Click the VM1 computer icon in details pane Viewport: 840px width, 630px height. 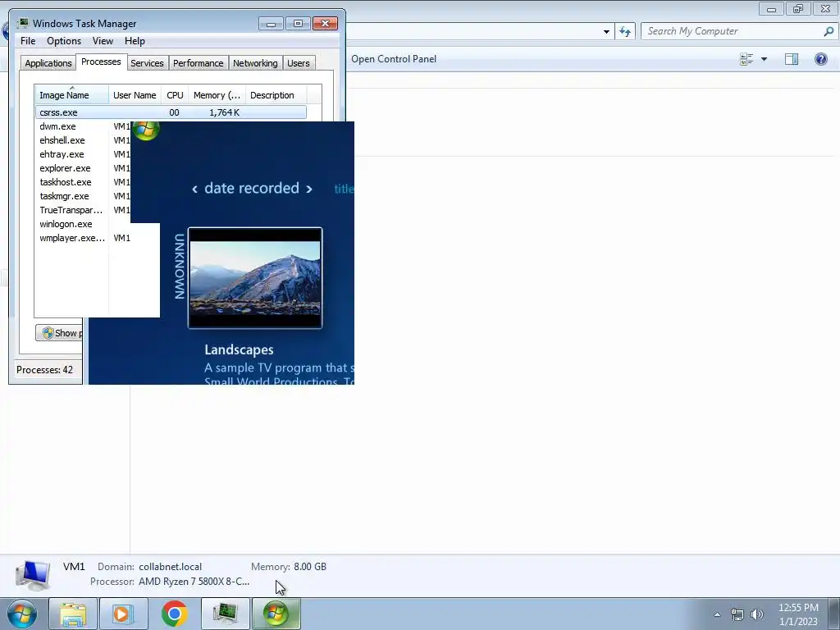[x=33, y=575]
